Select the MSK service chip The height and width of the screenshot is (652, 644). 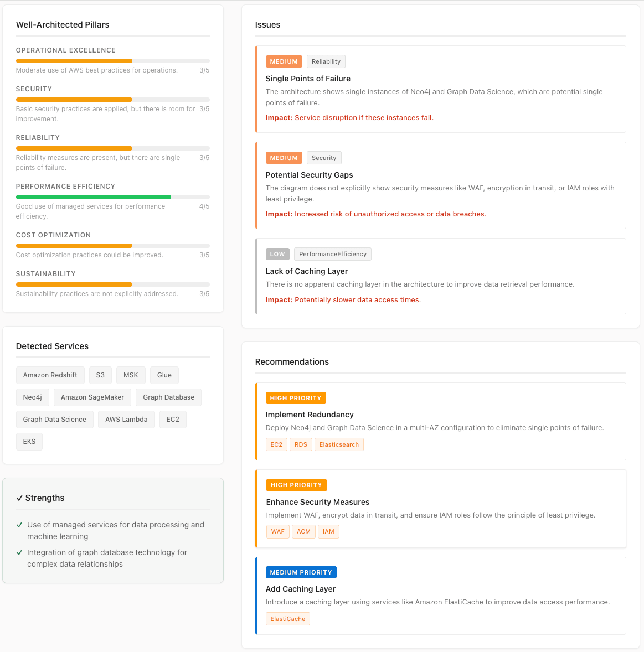coord(131,375)
